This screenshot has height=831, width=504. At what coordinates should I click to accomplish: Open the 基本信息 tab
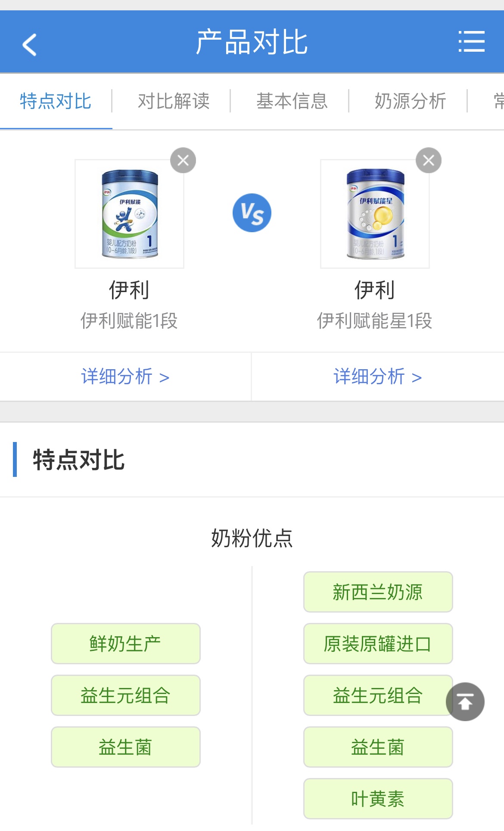coord(292,102)
